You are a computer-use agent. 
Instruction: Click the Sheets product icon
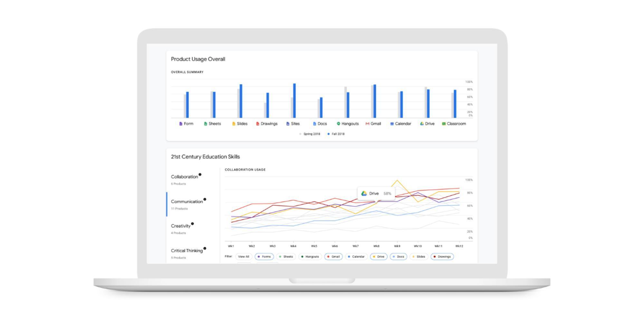click(x=205, y=124)
